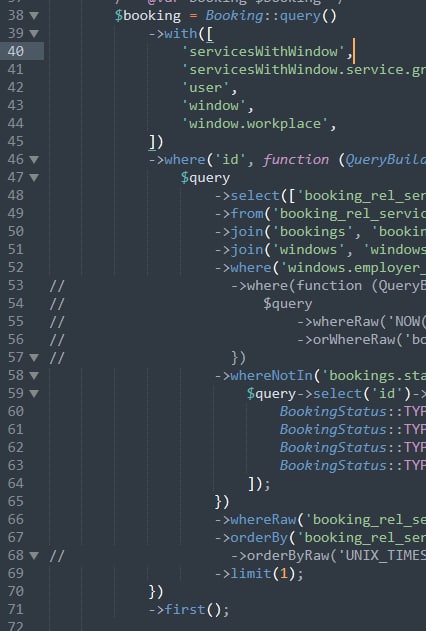
Task: Click the query() method call
Action: pos(308,16)
